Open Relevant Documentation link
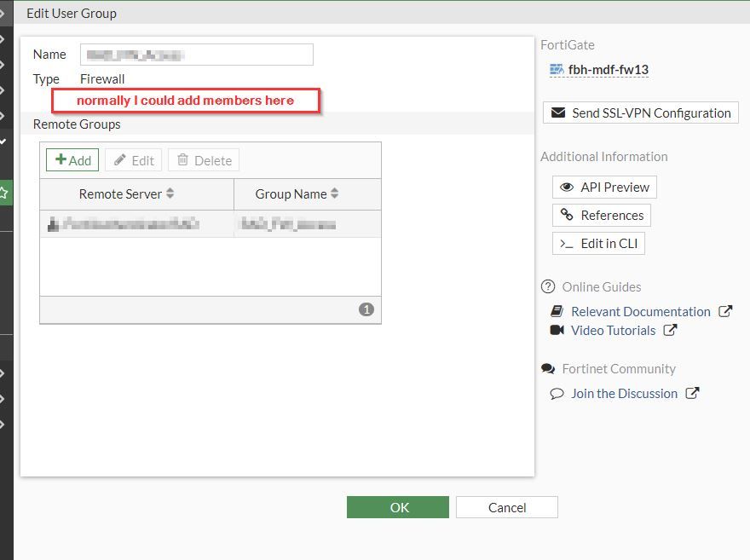This screenshot has width=750, height=560. (x=641, y=311)
